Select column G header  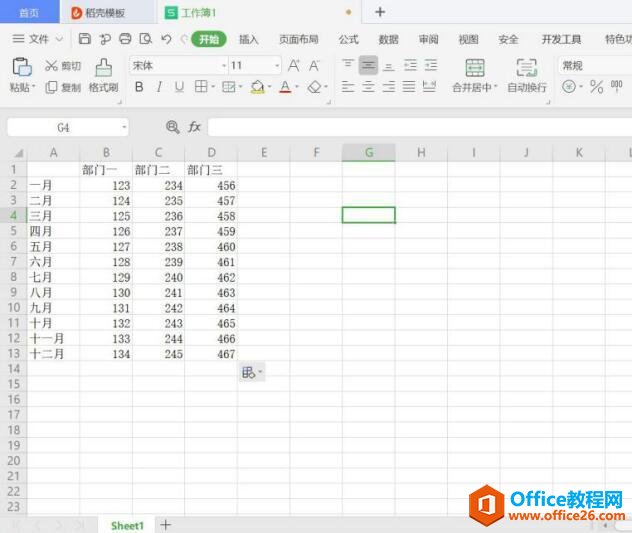click(x=368, y=152)
